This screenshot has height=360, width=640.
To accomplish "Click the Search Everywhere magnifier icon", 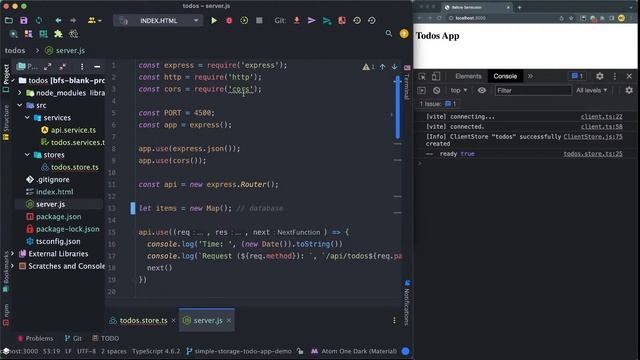I will [x=389, y=34].
